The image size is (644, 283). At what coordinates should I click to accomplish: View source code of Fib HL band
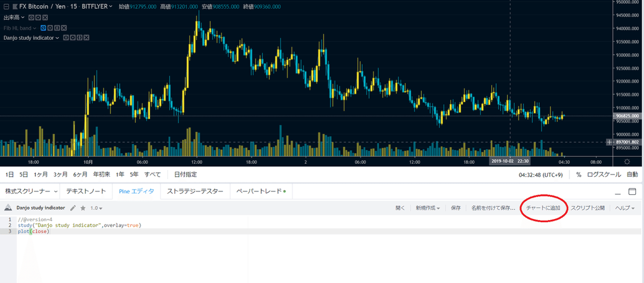coord(56,28)
